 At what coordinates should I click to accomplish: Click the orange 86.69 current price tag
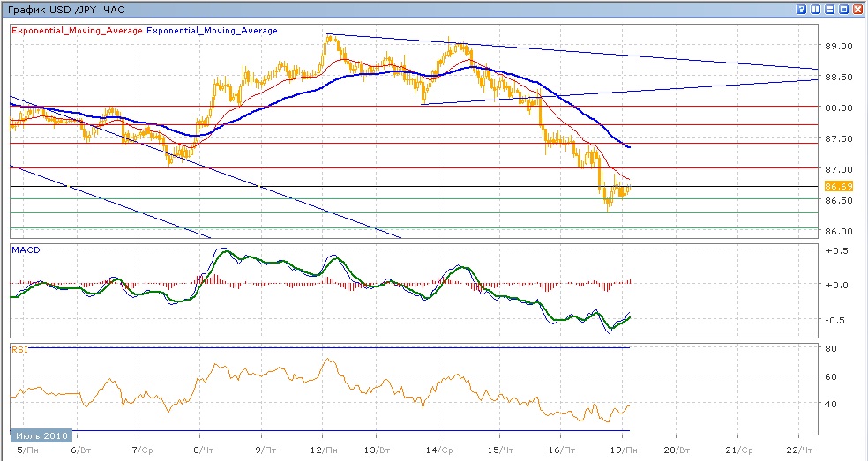(x=836, y=187)
